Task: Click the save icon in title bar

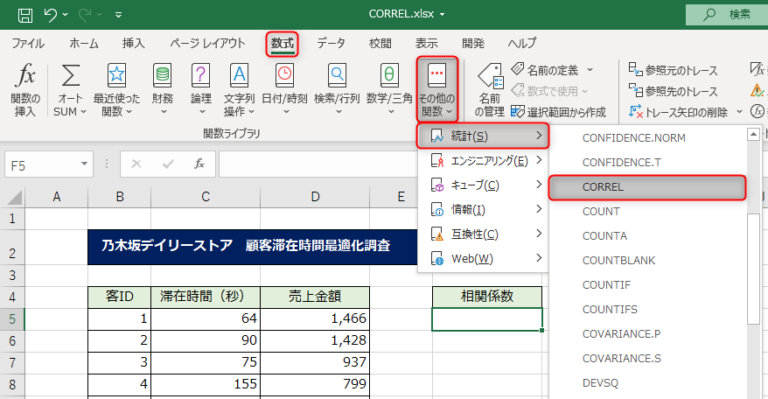Action: [25, 15]
